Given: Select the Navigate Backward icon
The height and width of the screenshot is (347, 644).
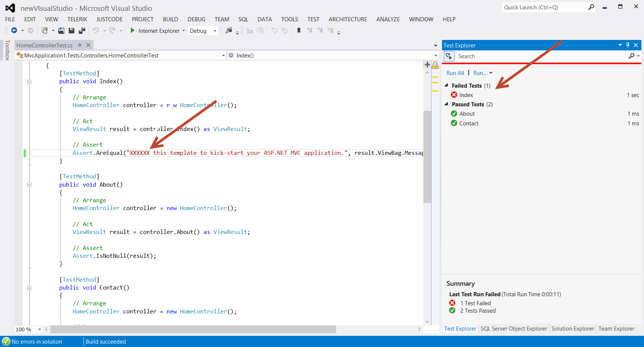Looking at the screenshot, I should pyautogui.click(x=14, y=31).
